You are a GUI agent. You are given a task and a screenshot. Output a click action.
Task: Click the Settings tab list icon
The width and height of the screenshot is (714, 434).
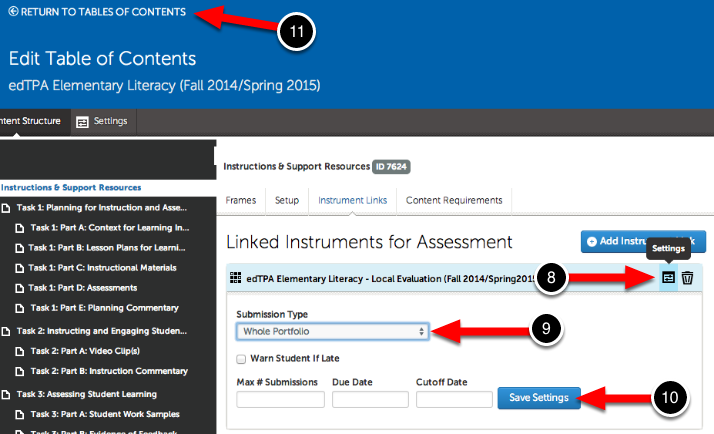click(x=82, y=122)
